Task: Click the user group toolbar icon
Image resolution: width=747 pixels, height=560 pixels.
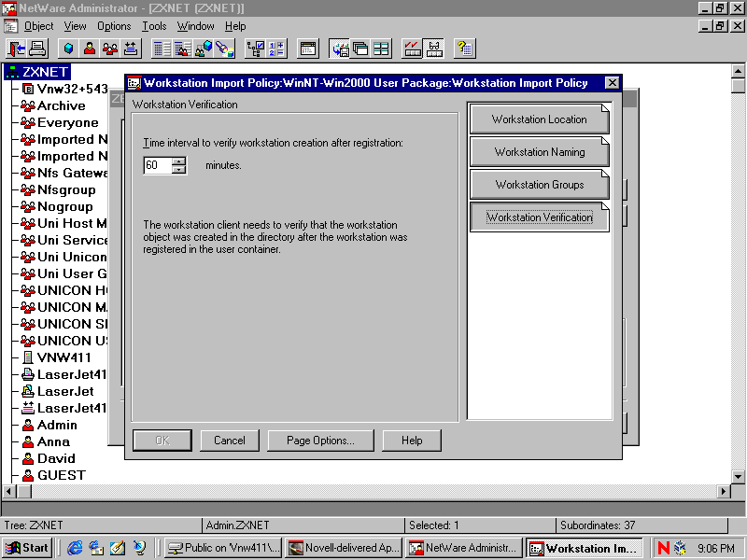Action: pyautogui.click(x=110, y=49)
